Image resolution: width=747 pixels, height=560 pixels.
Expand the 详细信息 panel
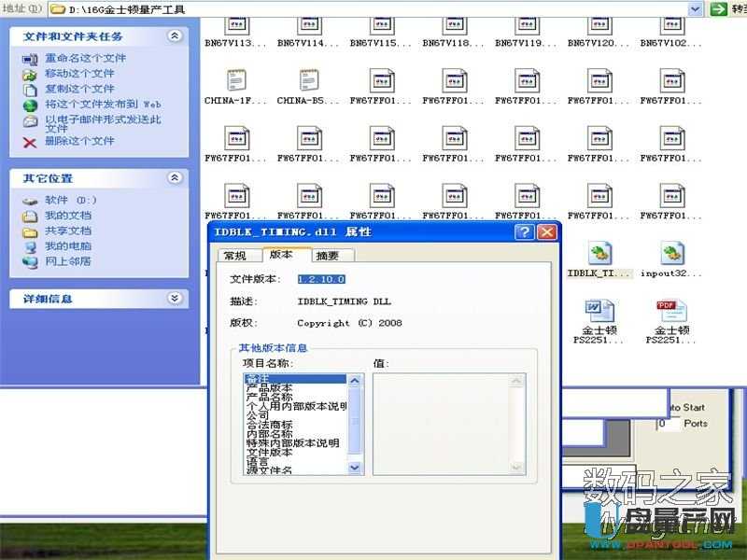click(x=175, y=299)
